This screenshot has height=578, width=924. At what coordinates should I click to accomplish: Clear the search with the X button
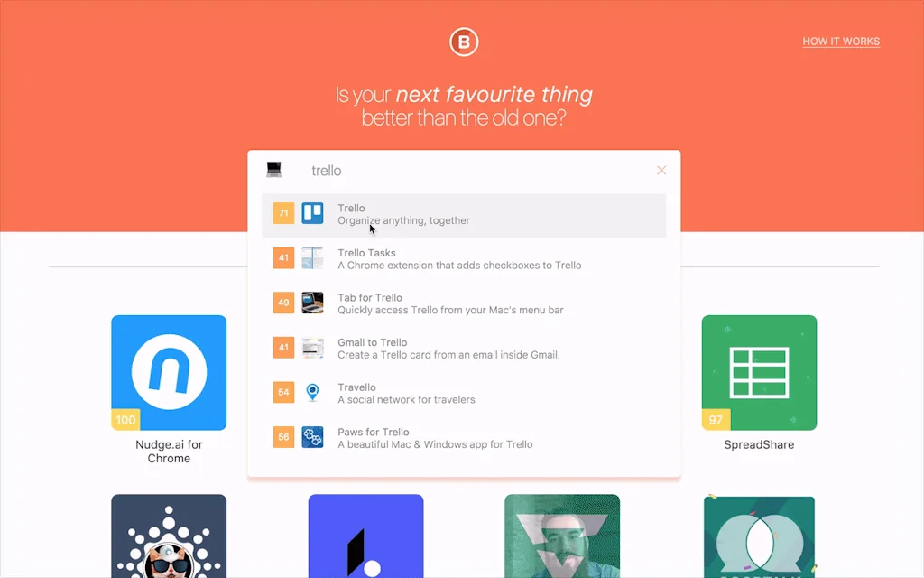point(661,170)
